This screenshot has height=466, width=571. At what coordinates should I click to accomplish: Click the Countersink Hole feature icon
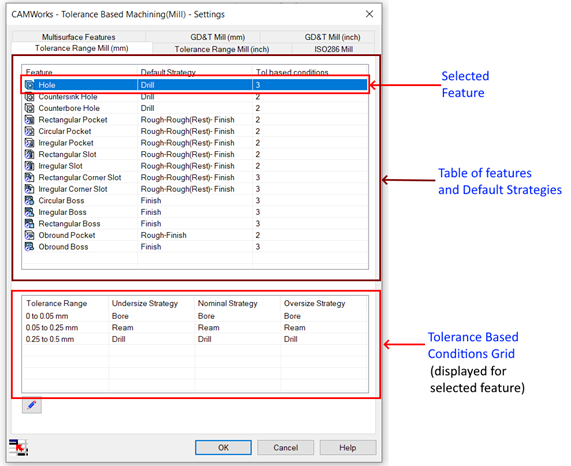29,97
